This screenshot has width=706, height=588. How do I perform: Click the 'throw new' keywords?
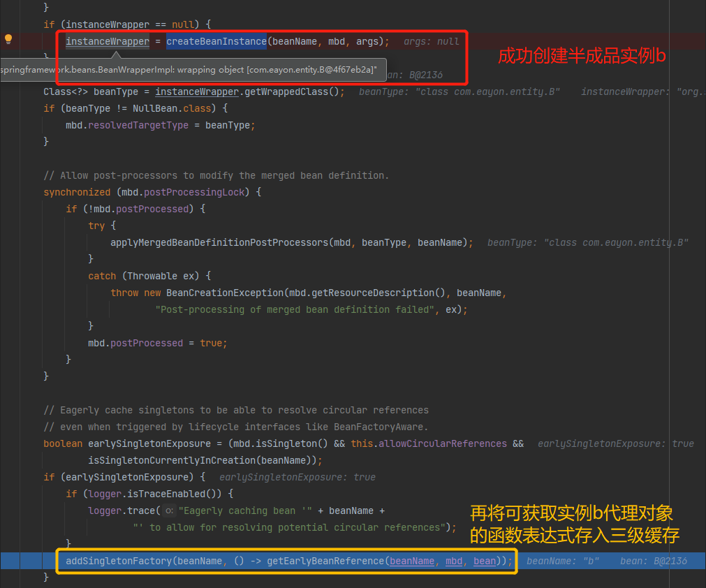coord(135,293)
